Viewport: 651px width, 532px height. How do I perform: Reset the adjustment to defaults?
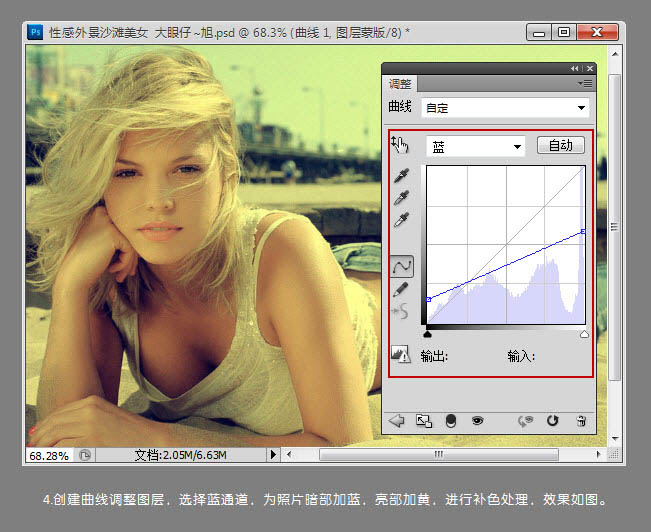coord(551,421)
